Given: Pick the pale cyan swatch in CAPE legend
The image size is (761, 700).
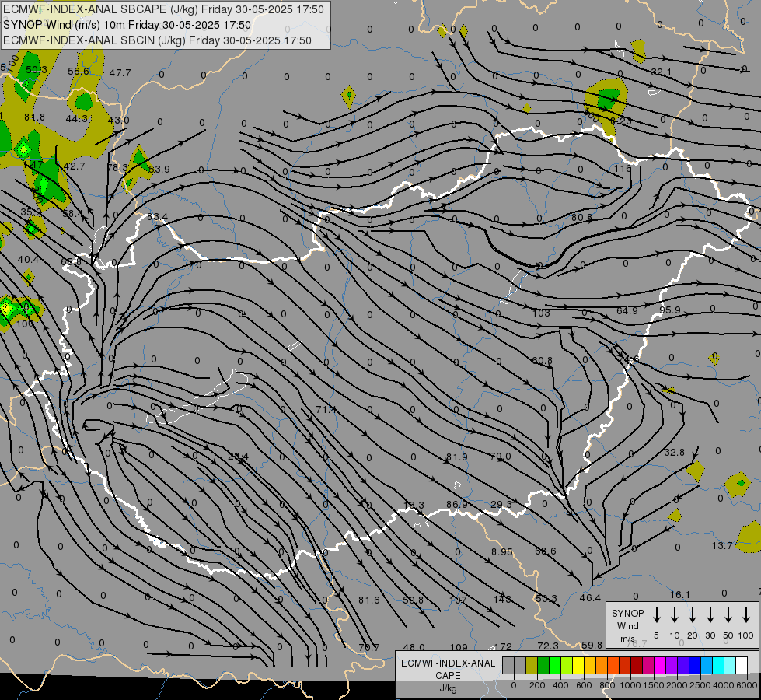Looking at the screenshot, I should click(729, 666).
